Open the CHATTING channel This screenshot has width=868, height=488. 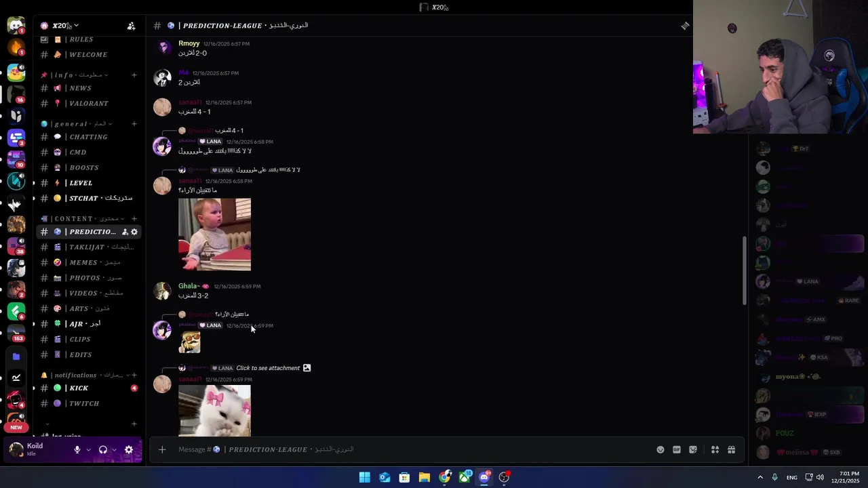pos(88,137)
